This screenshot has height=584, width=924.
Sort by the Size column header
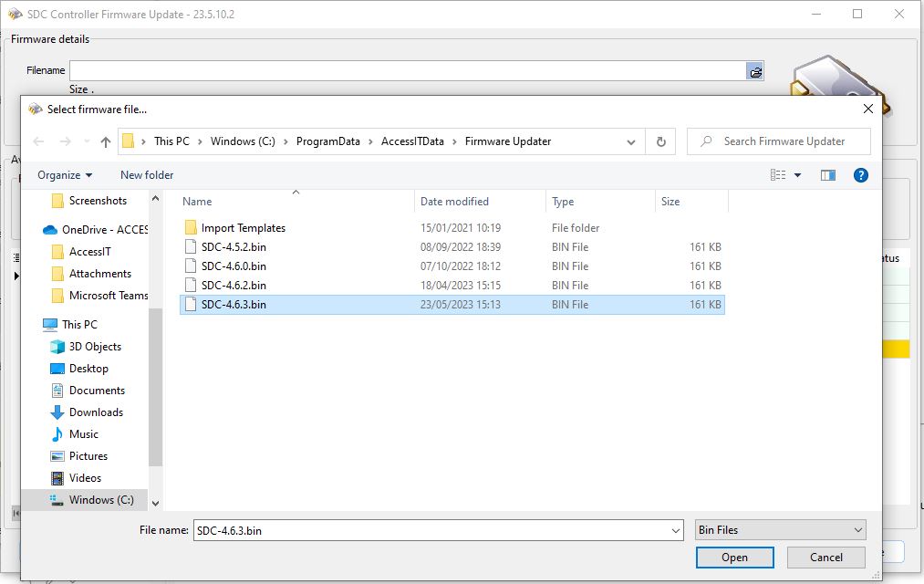tap(670, 202)
